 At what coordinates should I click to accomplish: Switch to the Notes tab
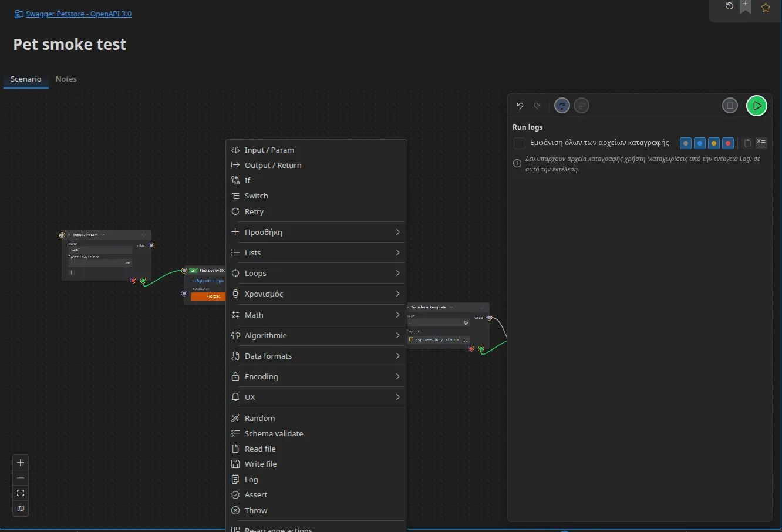(x=66, y=79)
